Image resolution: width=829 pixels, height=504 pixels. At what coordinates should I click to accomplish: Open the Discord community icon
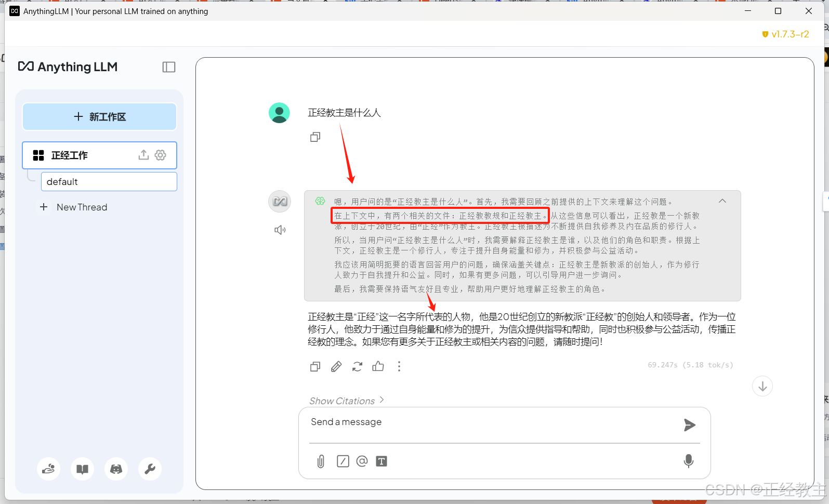[x=116, y=469]
